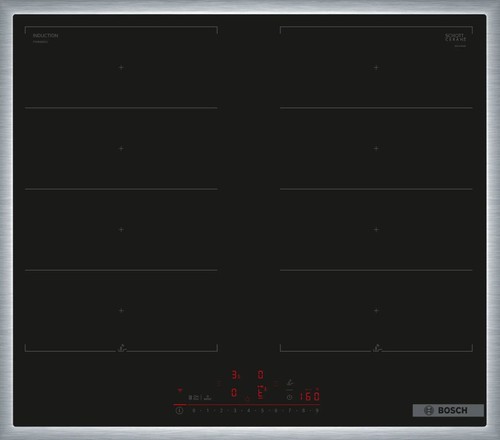
Task: Set power level 6 on the slider
Action: (x=276, y=410)
